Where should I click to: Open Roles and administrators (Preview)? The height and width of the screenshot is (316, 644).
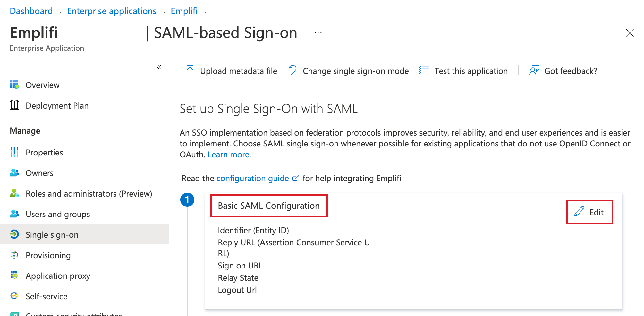pos(89,194)
